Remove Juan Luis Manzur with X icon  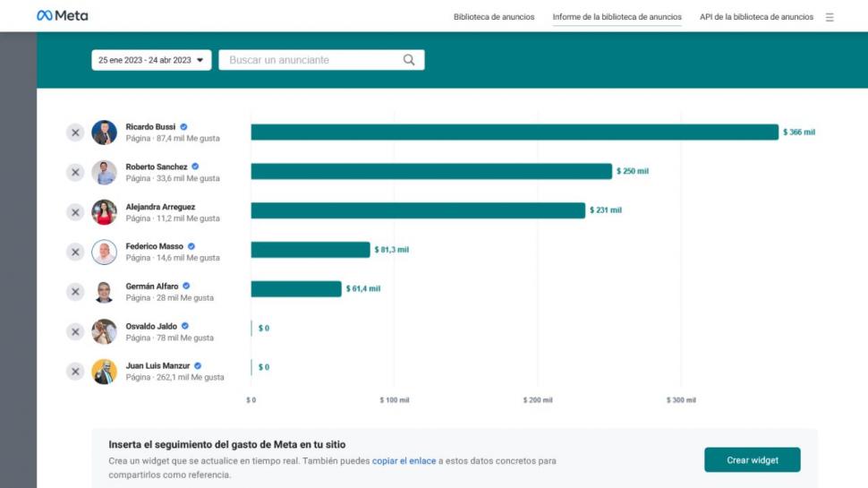point(75,371)
